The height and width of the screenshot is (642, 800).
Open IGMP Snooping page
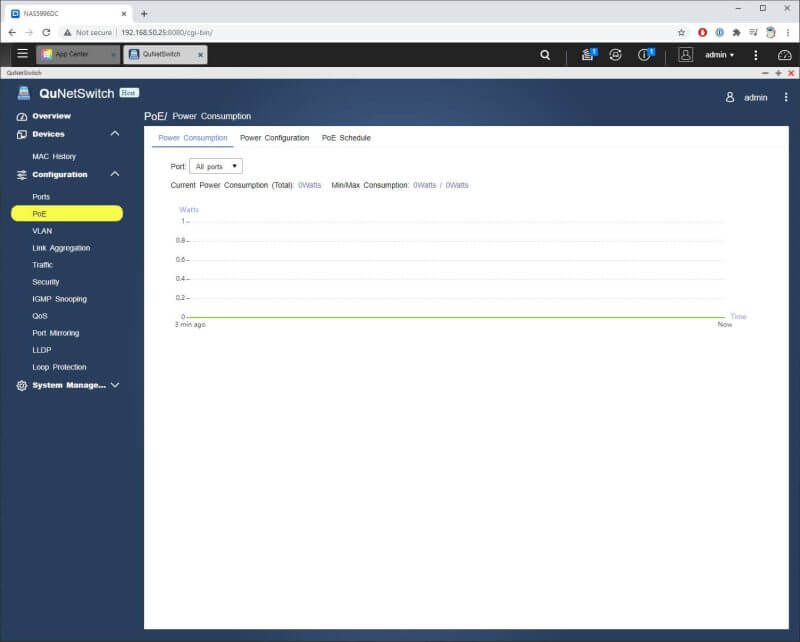click(x=59, y=299)
